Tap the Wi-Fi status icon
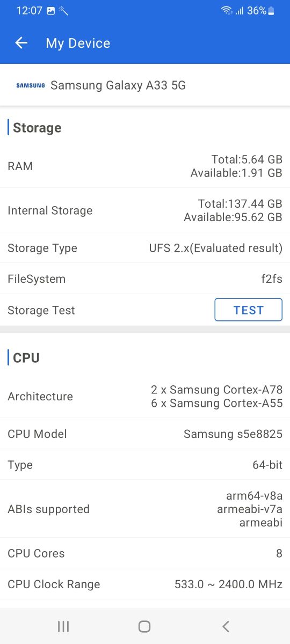The height and width of the screenshot is (644, 290). tap(227, 11)
